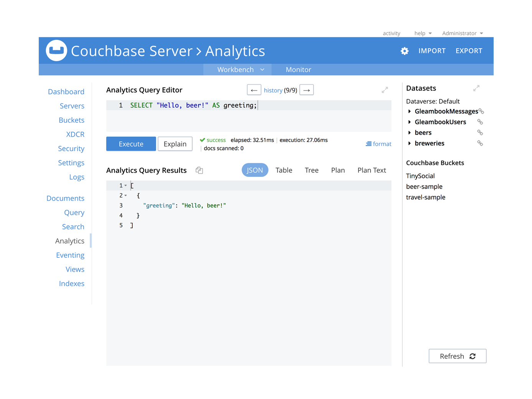Click the beer-sample bucket
This screenshot has height=399, width=532.
(x=424, y=187)
